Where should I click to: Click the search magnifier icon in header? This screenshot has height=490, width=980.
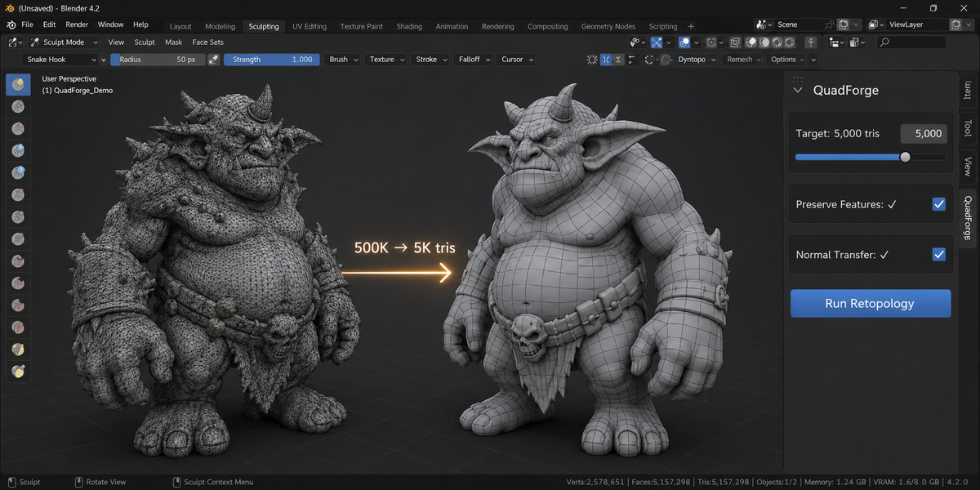(884, 42)
